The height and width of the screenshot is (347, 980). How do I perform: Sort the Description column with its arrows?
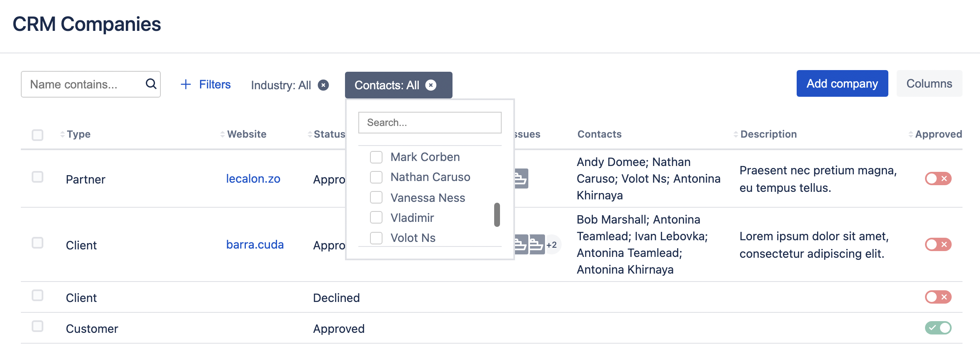click(736, 134)
